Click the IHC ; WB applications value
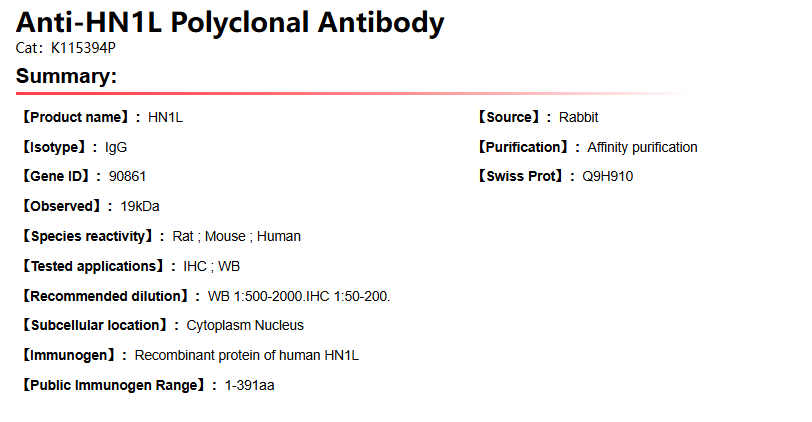812x422 pixels. pyautogui.click(x=211, y=266)
